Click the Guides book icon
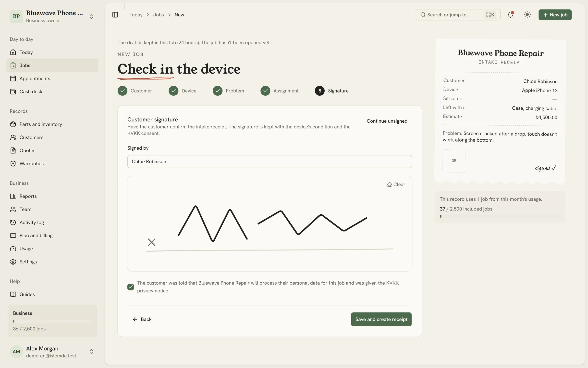Viewport: 588px width, 368px height. 13,294
